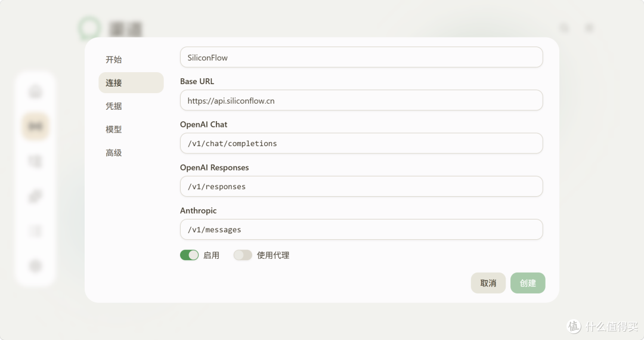The width and height of the screenshot is (644, 340).
Task: Click the OpenAI Chat label
Action: [x=204, y=125]
